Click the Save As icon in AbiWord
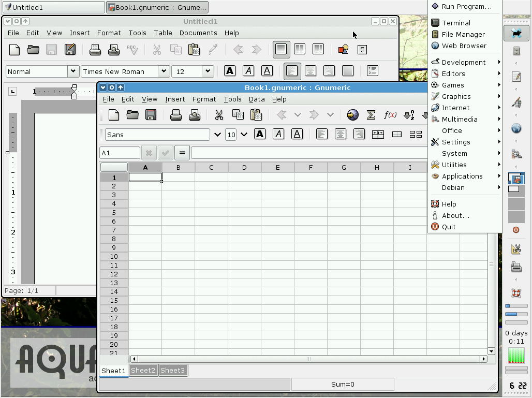The image size is (532, 398). [x=70, y=50]
